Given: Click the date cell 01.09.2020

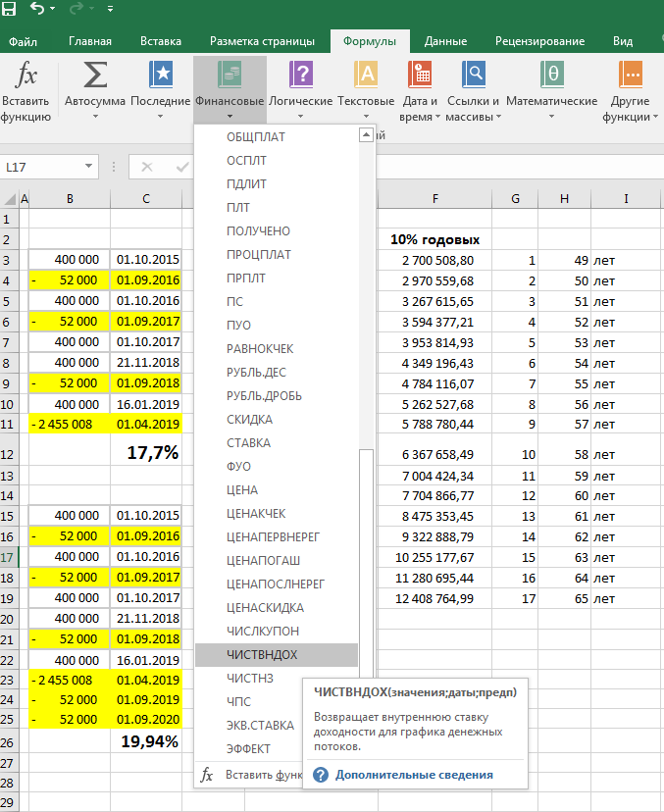Looking at the screenshot, I should (x=146, y=719).
